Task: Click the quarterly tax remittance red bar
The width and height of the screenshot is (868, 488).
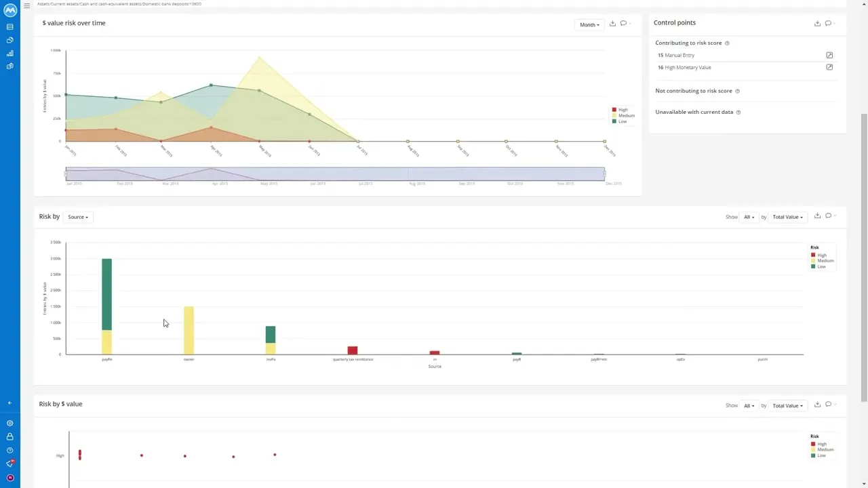Action: pos(353,350)
